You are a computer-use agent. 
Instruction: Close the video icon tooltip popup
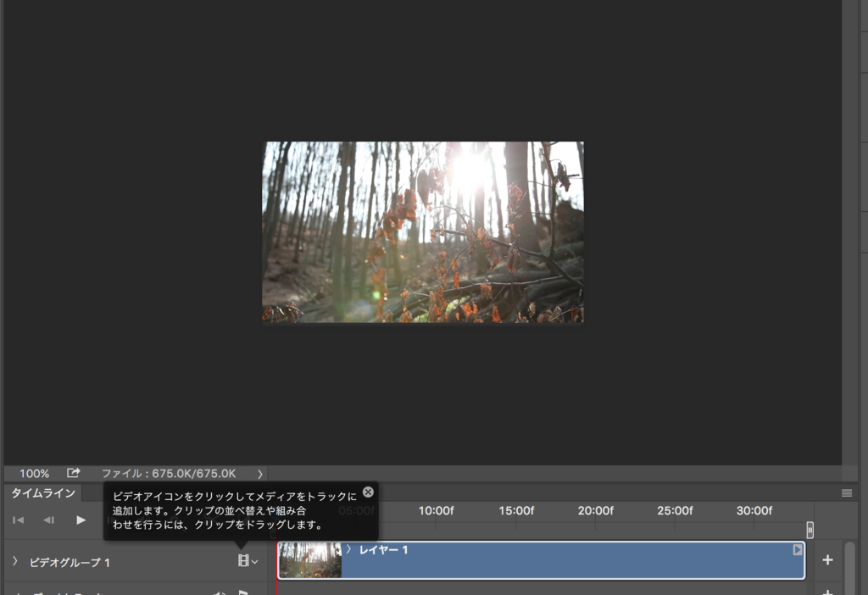[368, 492]
